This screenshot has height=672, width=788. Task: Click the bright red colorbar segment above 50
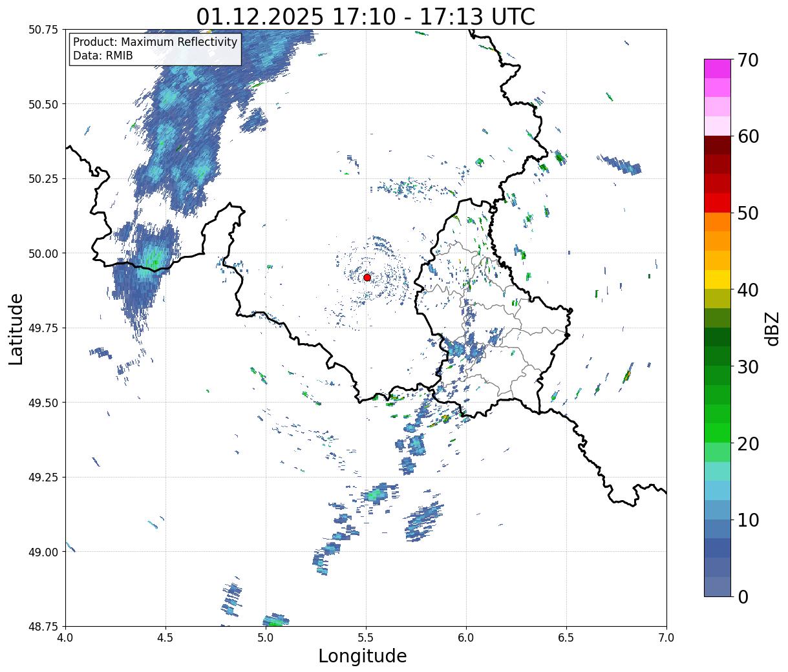718,203
